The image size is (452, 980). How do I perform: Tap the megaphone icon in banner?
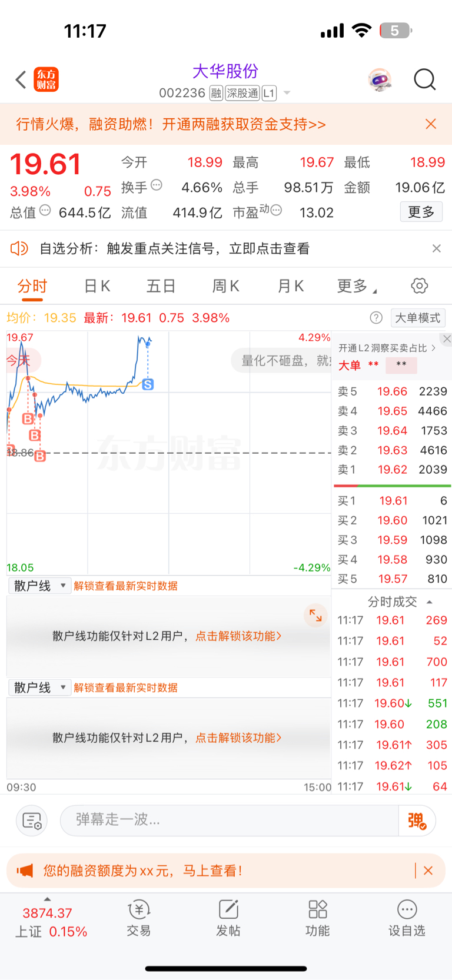[x=25, y=871]
